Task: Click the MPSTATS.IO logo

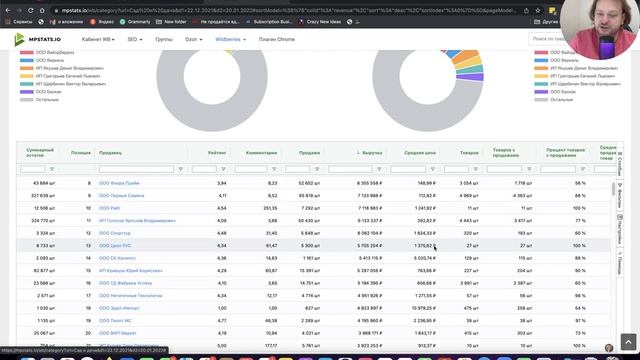Action: pyautogui.click(x=38, y=39)
